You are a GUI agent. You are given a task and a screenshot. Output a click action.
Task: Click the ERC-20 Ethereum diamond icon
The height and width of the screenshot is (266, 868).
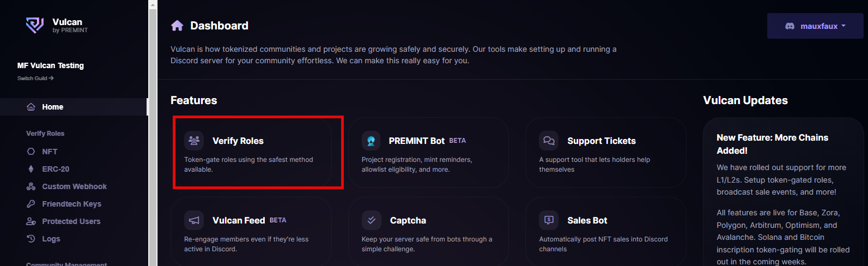(x=31, y=169)
